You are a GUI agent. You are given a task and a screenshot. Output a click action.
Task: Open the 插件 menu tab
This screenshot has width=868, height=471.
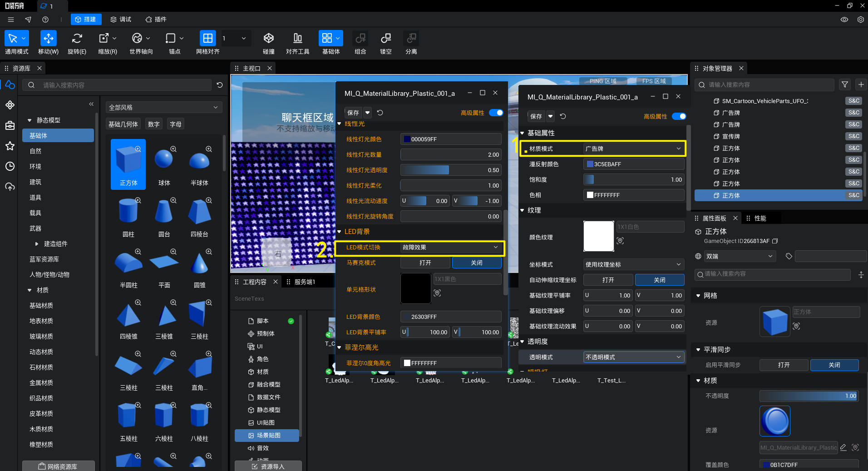click(156, 20)
